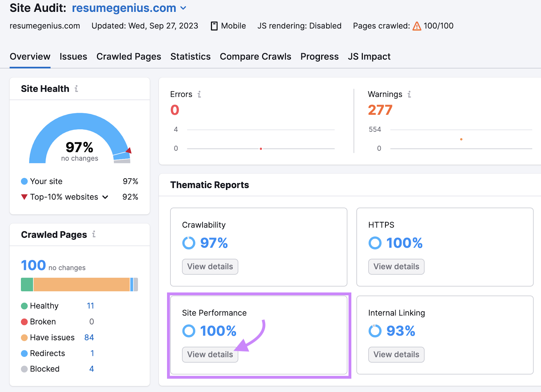Expand the Top-10% websites dropdown arrow
This screenshot has width=541, height=392.
coord(105,197)
